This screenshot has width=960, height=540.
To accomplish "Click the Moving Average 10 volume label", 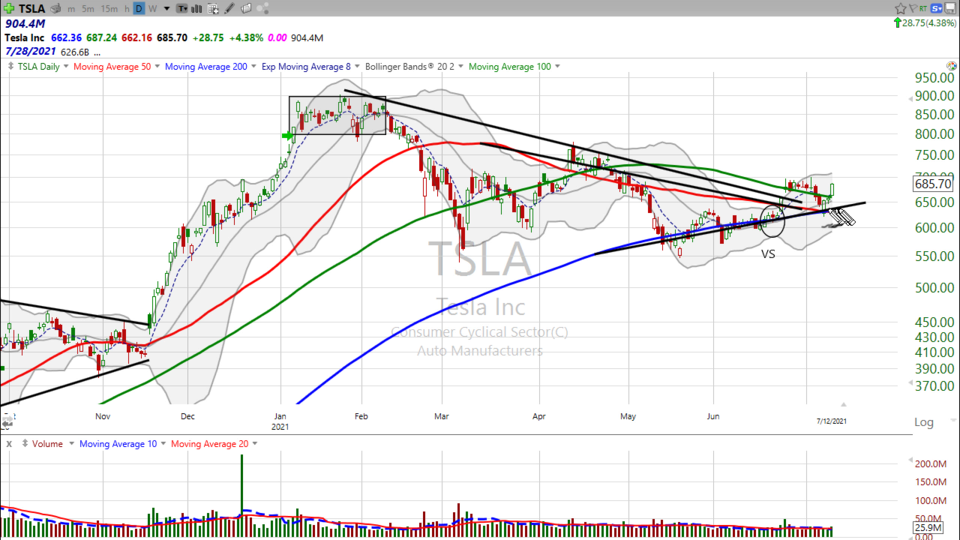I will (118, 444).
